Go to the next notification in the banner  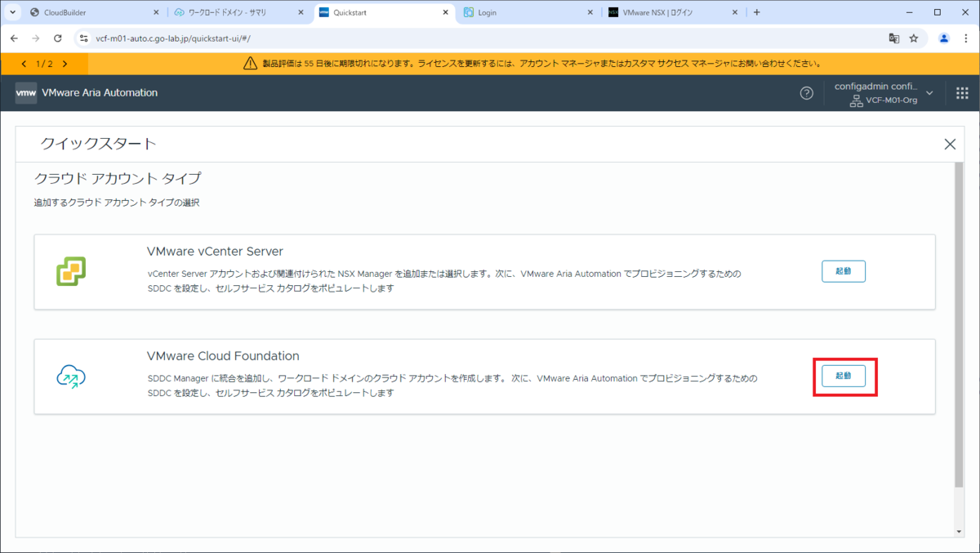[65, 63]
